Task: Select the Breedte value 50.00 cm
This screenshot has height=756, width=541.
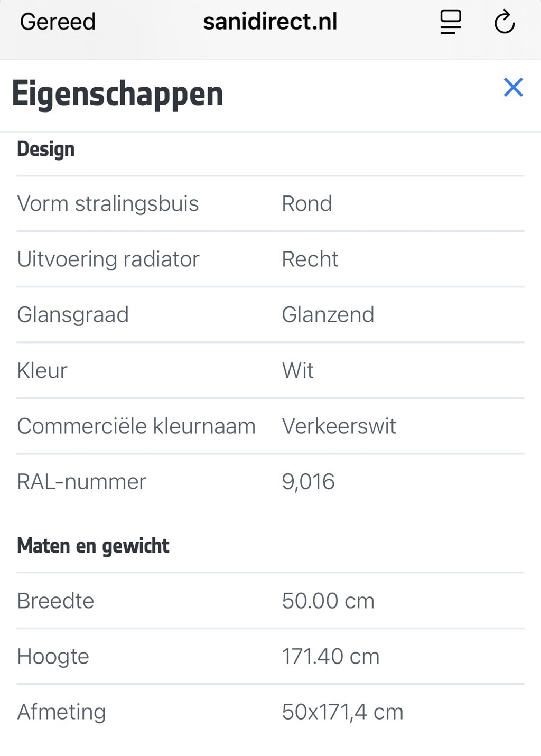Action: click(328, 601)
